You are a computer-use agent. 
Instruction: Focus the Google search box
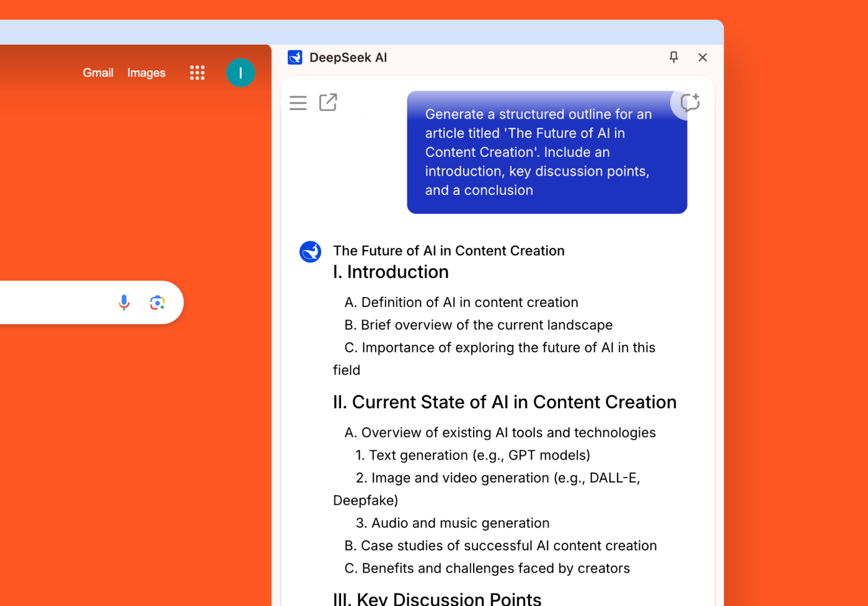50,302
